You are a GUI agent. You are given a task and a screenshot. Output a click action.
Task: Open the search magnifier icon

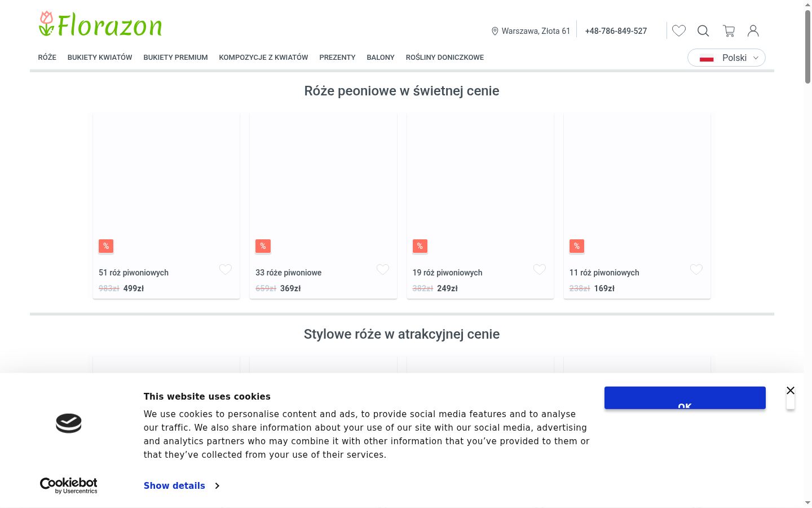click(703, 30)
